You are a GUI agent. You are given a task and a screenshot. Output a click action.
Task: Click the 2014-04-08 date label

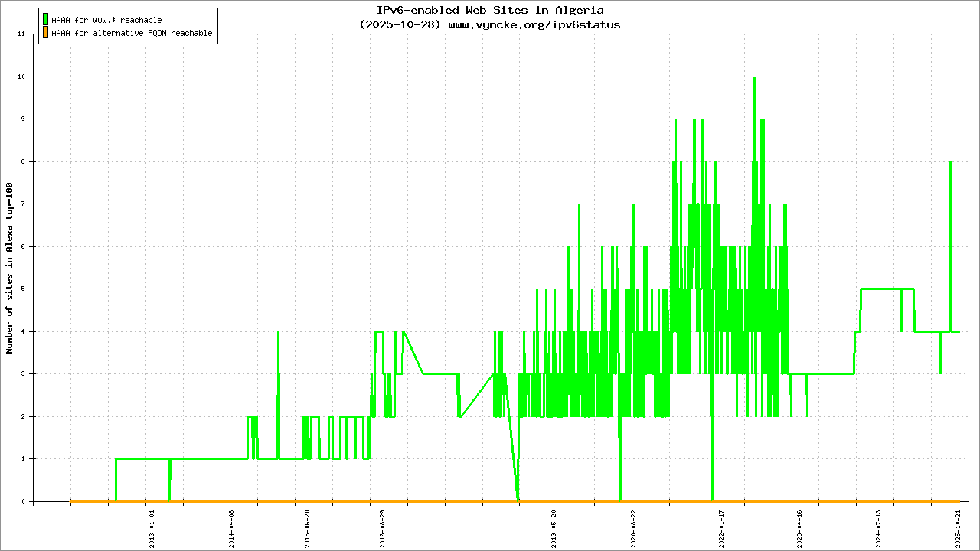click(231, 526)
